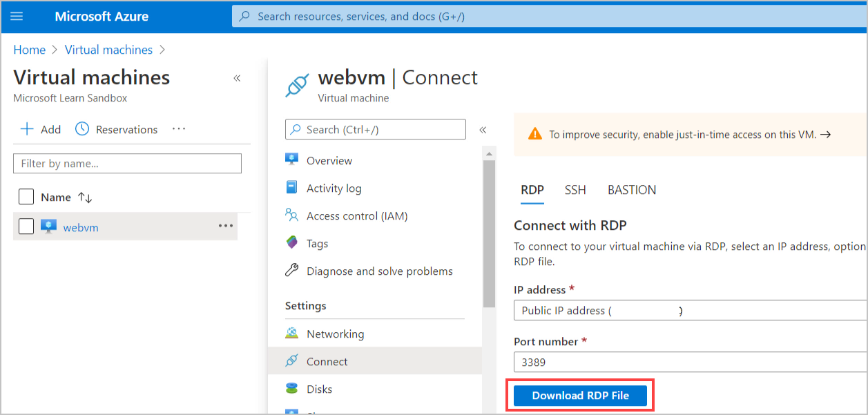Open Tags menu item

[318, 243]
